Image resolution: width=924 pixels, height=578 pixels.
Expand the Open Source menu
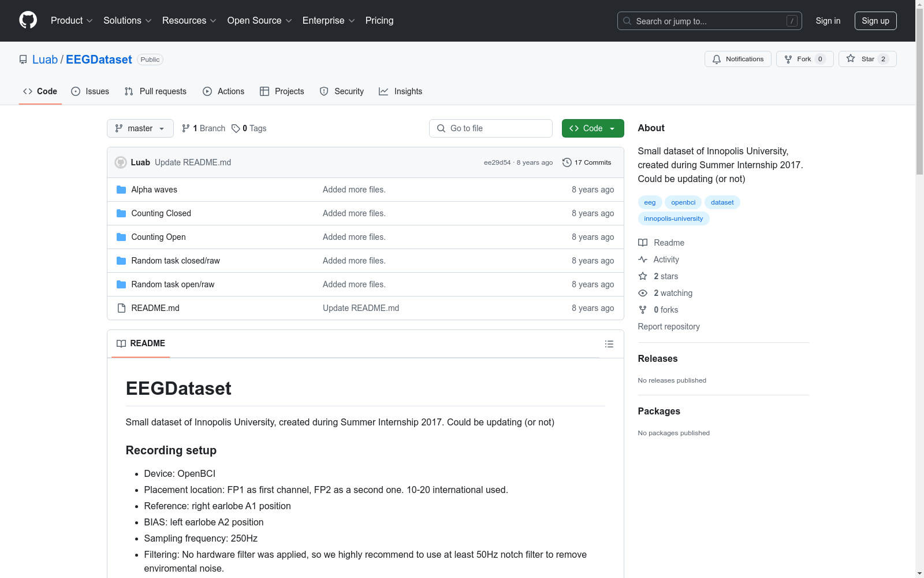[260, 20]
